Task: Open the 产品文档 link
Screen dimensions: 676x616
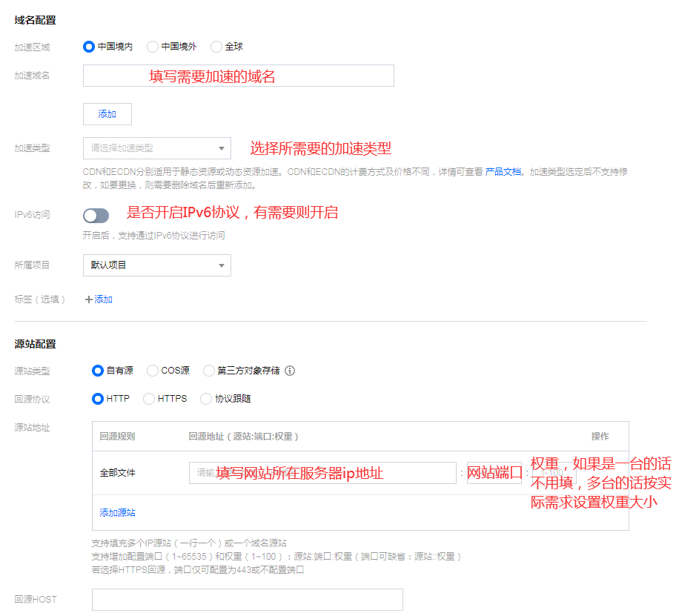Action: click(503, 172)
